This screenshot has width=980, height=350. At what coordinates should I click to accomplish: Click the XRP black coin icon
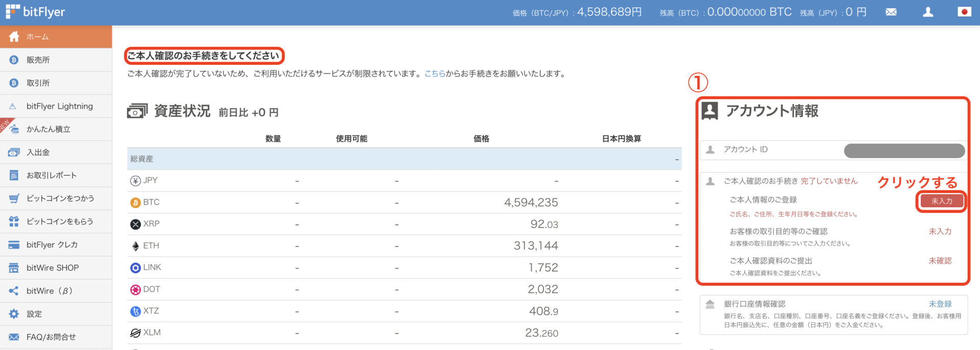pyautogui.click(x=135, y=224)
